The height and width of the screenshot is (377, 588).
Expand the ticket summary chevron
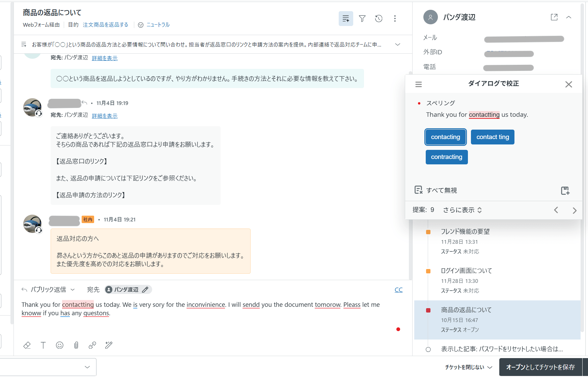click(x=397, y=44)
